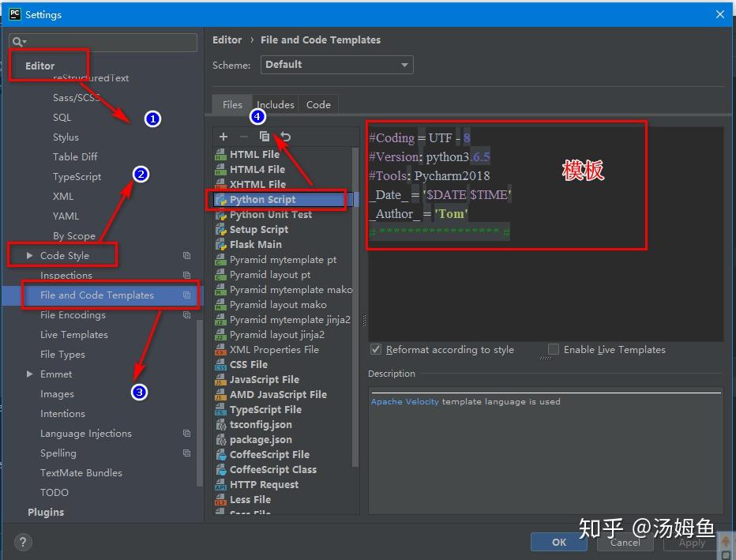Click the Reset to Default undo icon
The image size is (736, 560).
(x=285, y=137)
